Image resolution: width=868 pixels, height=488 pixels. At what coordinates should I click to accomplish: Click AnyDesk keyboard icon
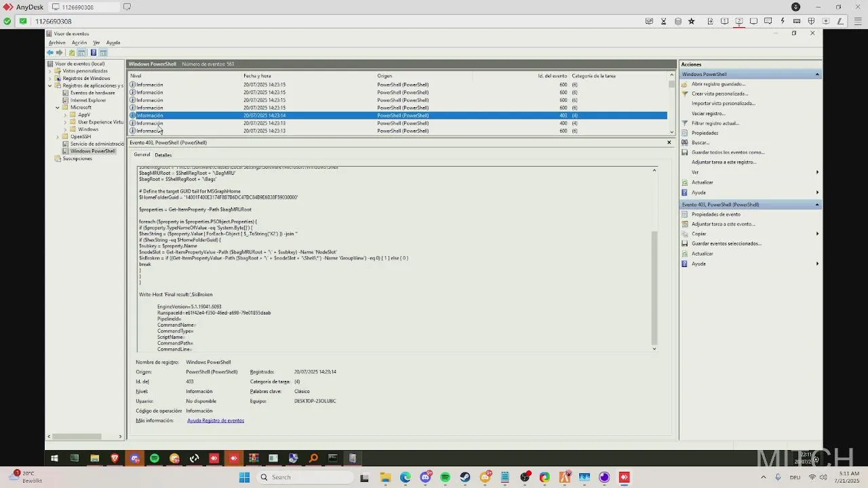pos(797,21)
